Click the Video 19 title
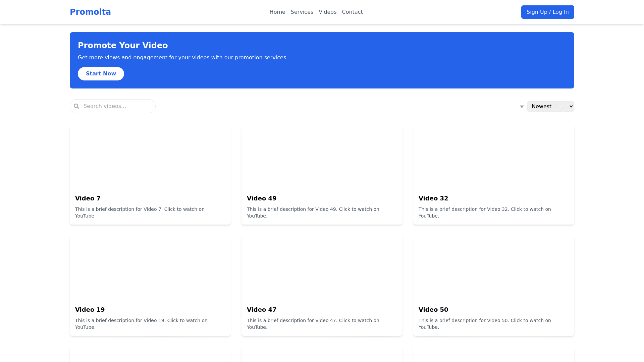 (x=90, y=310)
